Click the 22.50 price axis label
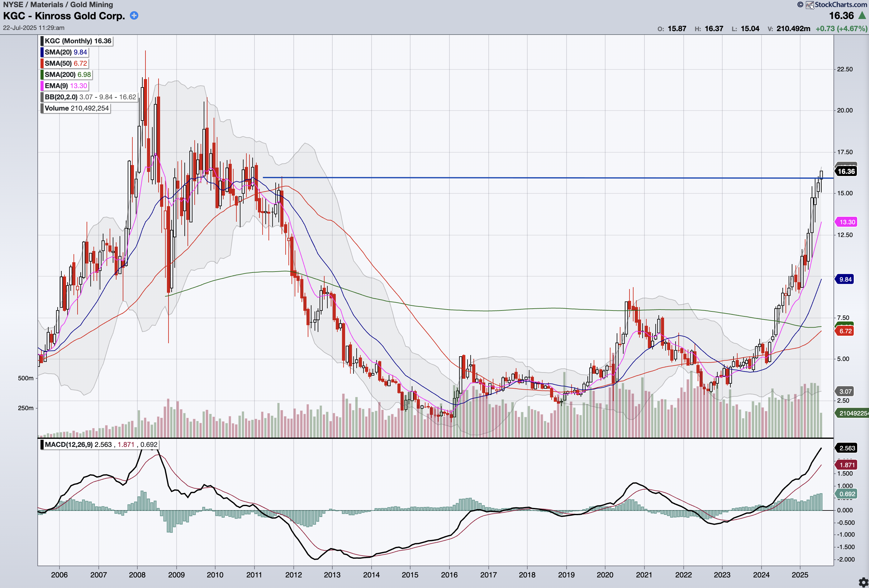This screenshot has height=588, width=869. pyautogui.click(x=845, y=69)
